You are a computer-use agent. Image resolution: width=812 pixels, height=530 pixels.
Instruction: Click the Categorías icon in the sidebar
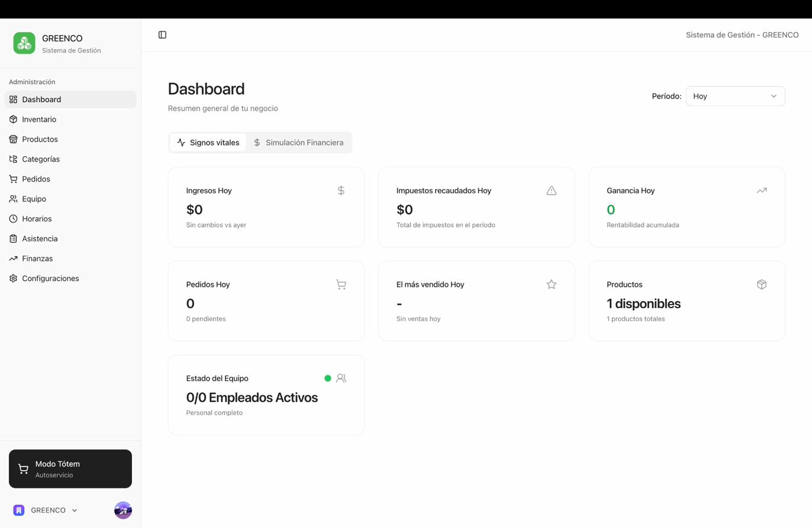pos(13,159)
